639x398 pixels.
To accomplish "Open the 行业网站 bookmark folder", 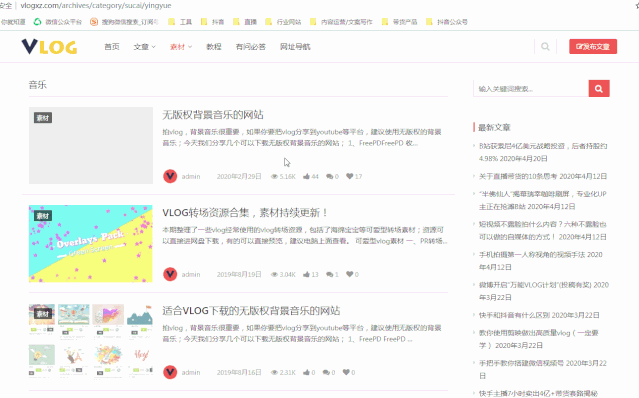I will [x=283, y=22].
